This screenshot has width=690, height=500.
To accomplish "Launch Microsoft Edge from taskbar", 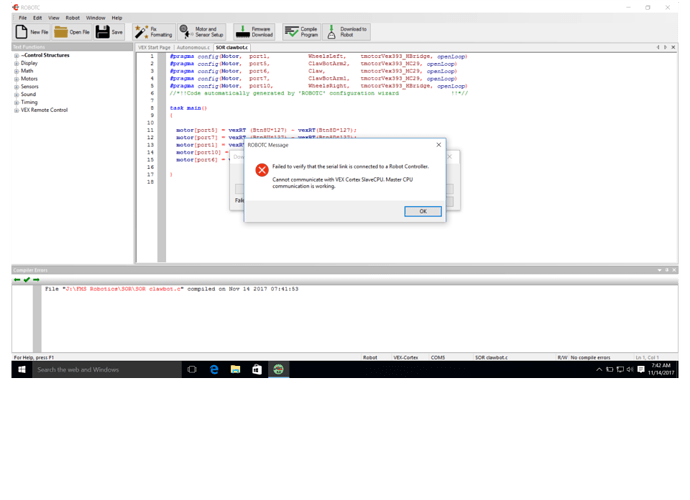I will [x=214, y=370].
